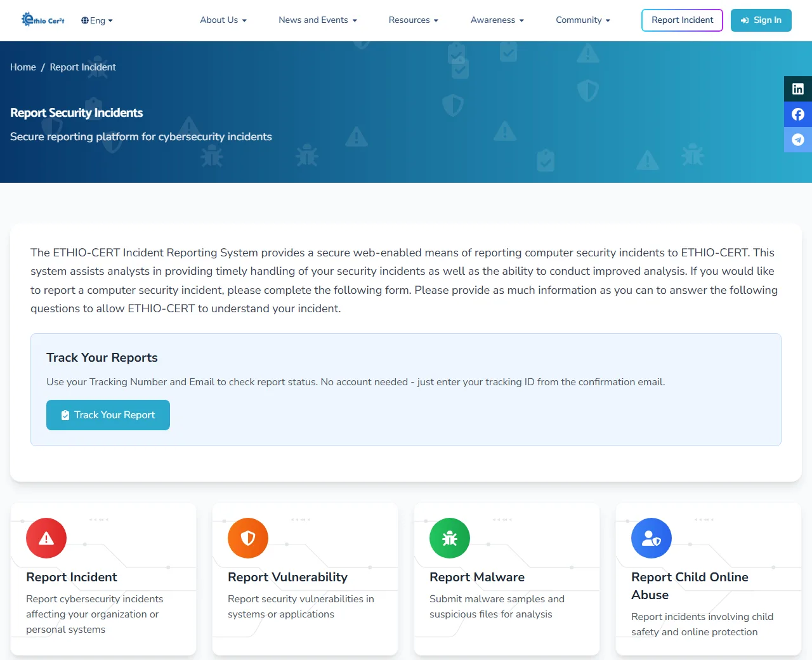Click 'Report cybersecurity incidents affecting your organization' description
Screen dimensions: 812x660
tap(95, 614)
